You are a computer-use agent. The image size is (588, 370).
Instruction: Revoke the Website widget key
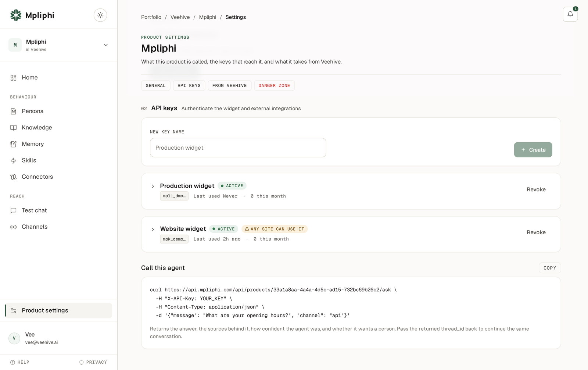(536, 232)
